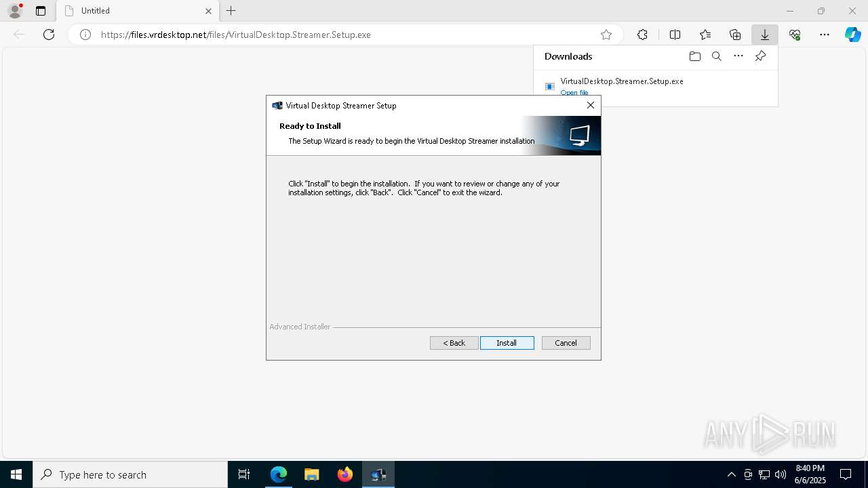Show hidden system tray icons
Viewport: 868px width, 488px height.
(x=731, y=474)
